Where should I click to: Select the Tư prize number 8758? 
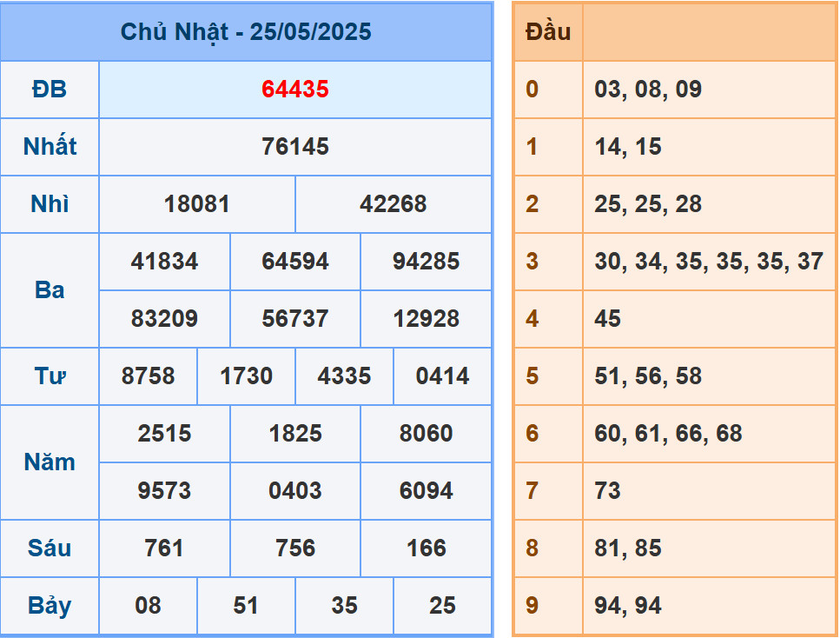click(x=149, y=376)
